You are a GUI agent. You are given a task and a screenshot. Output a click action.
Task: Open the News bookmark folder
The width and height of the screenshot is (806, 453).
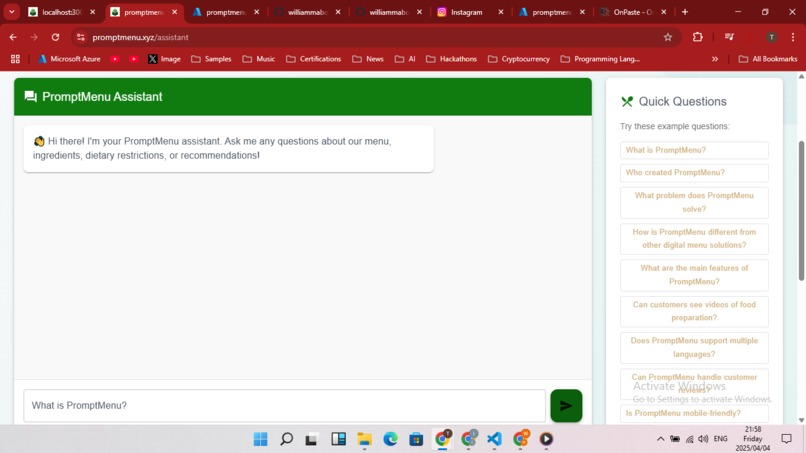click(368, 59)
